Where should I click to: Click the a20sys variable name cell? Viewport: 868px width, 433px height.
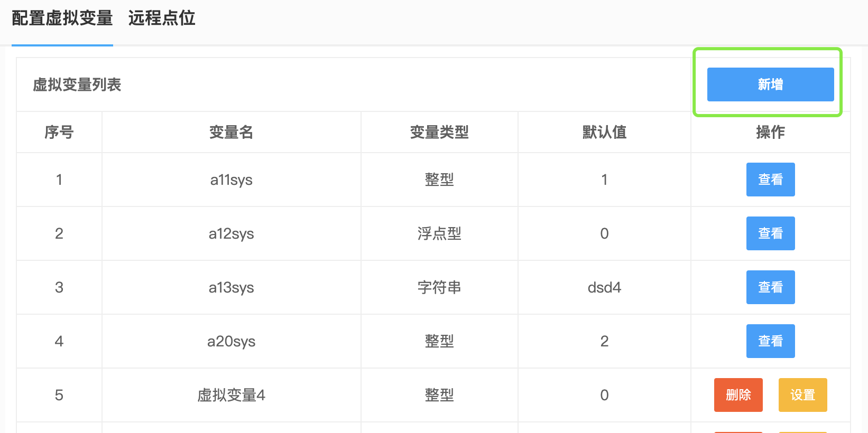click(x=232, y=342)
